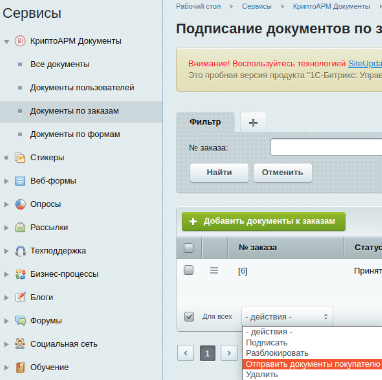The height and width of the screenshot is (380, 382).
Task: Open the SiteUpdate link in warning
Action: pyautogui.click(x=365, y=63)
